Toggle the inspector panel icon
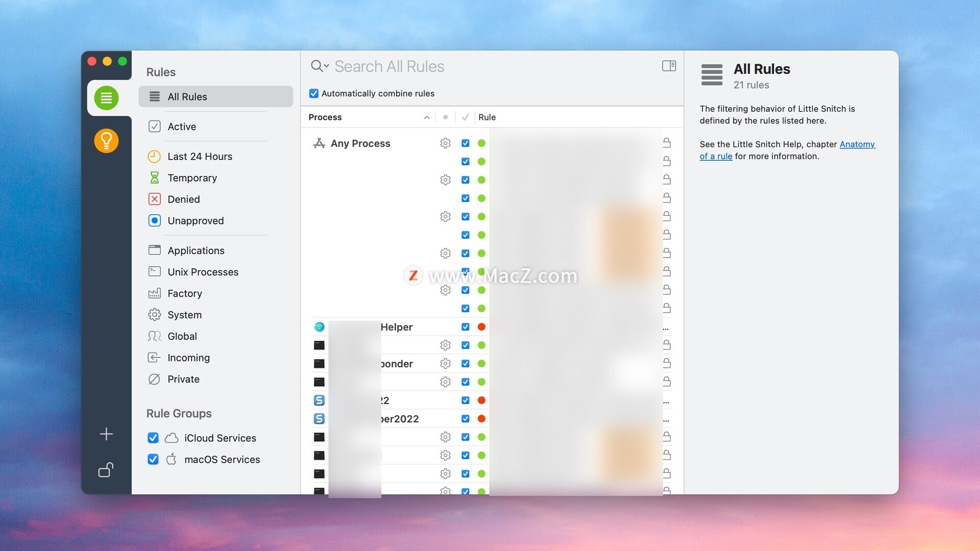Image resolution: width=980 pixels, height=551 pixels. click(x=669, y=66)
